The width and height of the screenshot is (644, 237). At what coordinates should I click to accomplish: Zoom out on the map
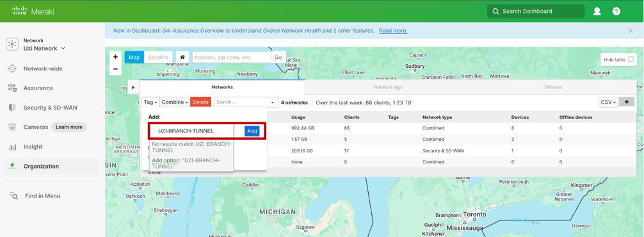coord(115,69)
